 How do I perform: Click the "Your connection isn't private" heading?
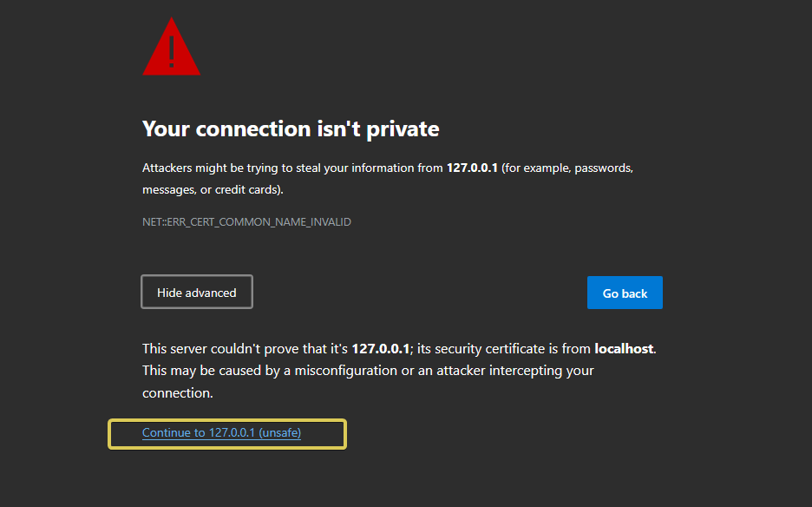coord(291,129)
